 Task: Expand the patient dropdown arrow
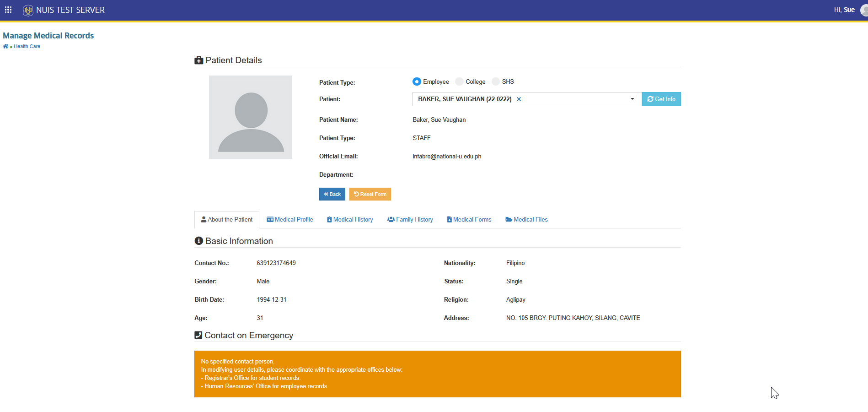632,99
